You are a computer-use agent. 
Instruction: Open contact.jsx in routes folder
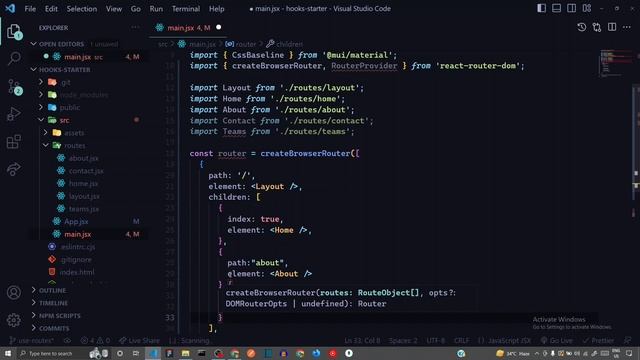(x=86, y=171)
